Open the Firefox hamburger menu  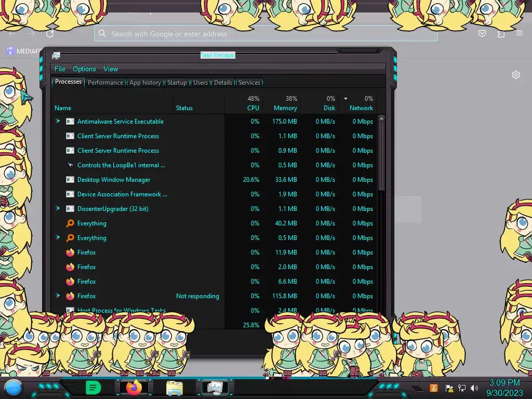click(520, 33)
